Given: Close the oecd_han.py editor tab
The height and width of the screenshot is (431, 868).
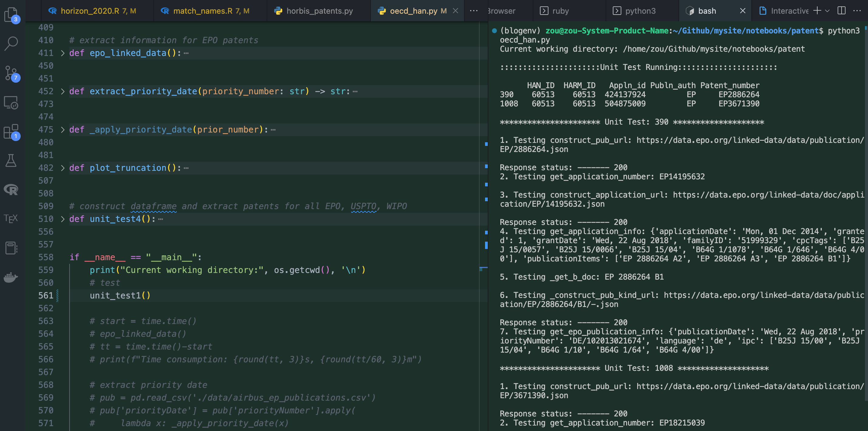Looking at the screenshot, I should pos(455,11).
